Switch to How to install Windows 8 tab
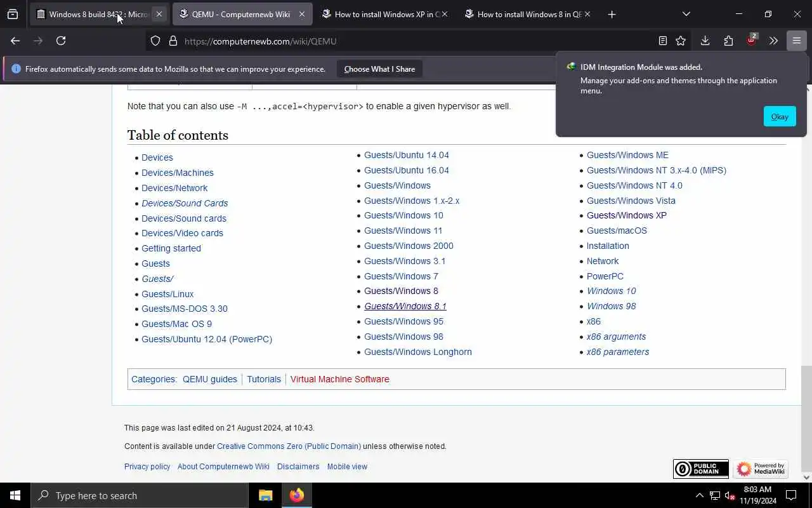Viewport: 812px width, 508px height. click(x=529, y=14)
